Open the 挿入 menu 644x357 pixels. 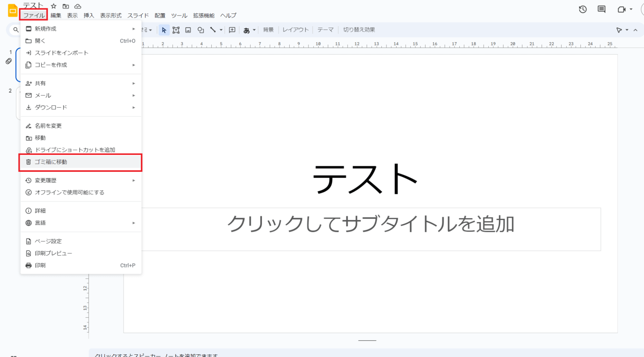coord(89,15)
